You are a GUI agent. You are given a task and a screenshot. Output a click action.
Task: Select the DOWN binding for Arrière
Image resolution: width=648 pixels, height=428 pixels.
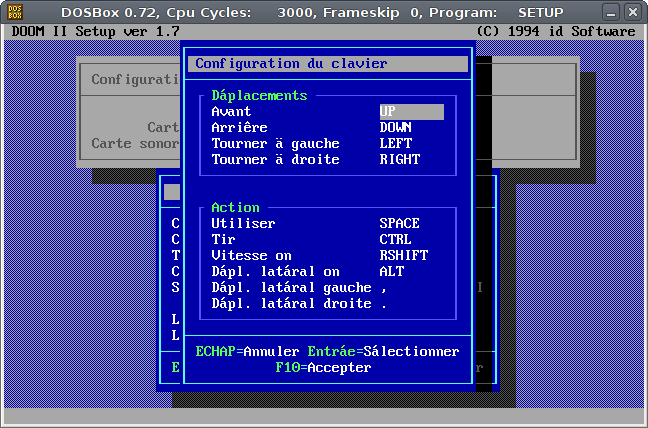point(395,128)
